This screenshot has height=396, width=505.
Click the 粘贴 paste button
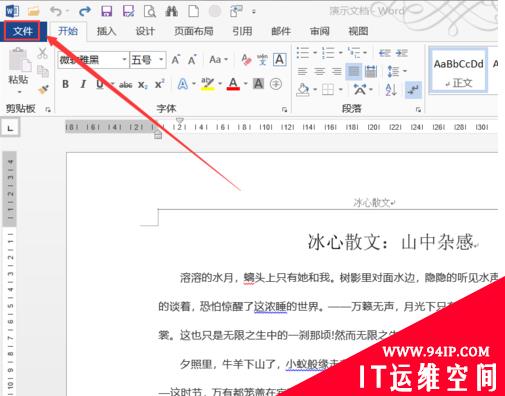[x=18, y=70]
